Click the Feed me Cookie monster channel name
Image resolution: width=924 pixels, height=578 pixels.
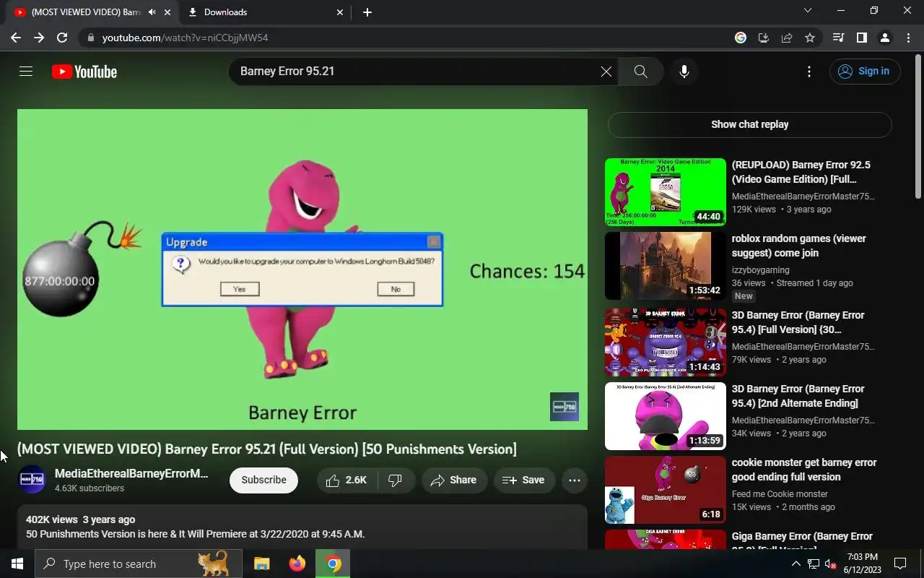pyautogui.click(x=780, y=494)
